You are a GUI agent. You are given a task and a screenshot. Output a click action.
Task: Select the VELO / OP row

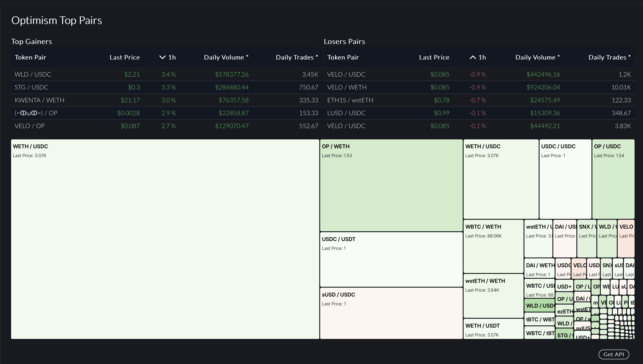pos(166,126)
